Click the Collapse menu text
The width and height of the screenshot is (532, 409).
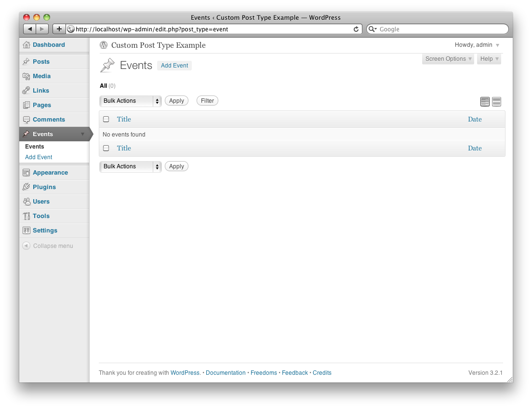[53, 245]
